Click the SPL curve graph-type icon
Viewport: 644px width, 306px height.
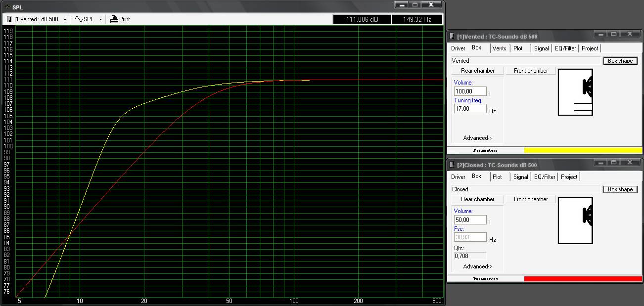(x=78, y=19)
